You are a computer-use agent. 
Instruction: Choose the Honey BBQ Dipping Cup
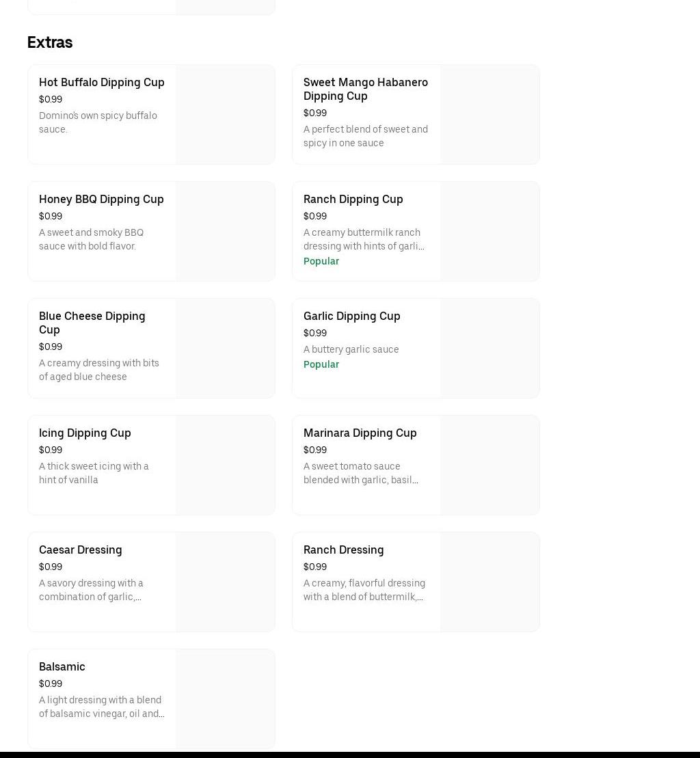pyautogui.click(x=101, y=199)
